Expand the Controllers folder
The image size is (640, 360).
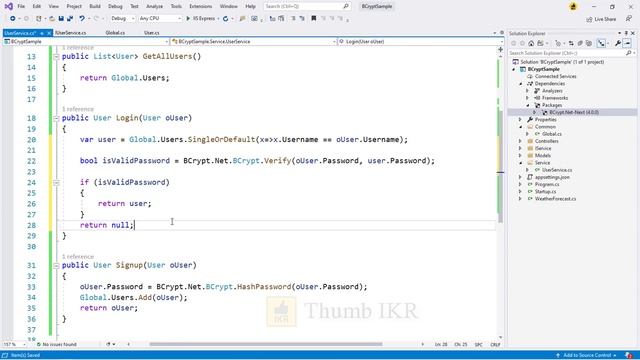pos(520,141)
